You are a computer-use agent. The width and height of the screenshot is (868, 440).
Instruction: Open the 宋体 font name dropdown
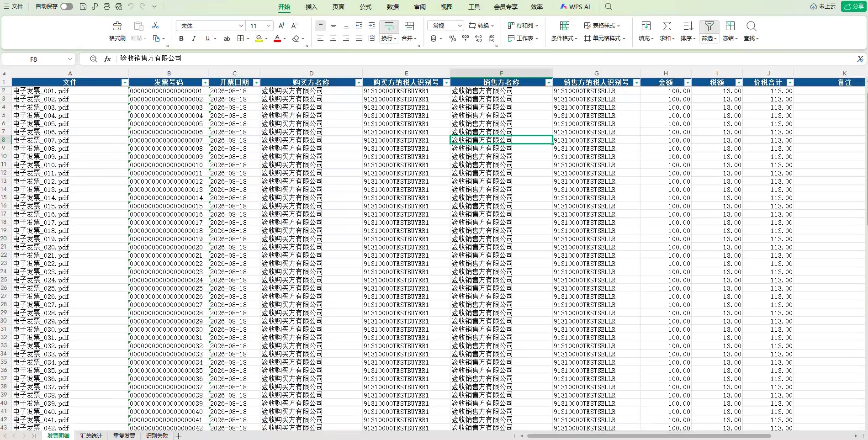pos(241,26)
